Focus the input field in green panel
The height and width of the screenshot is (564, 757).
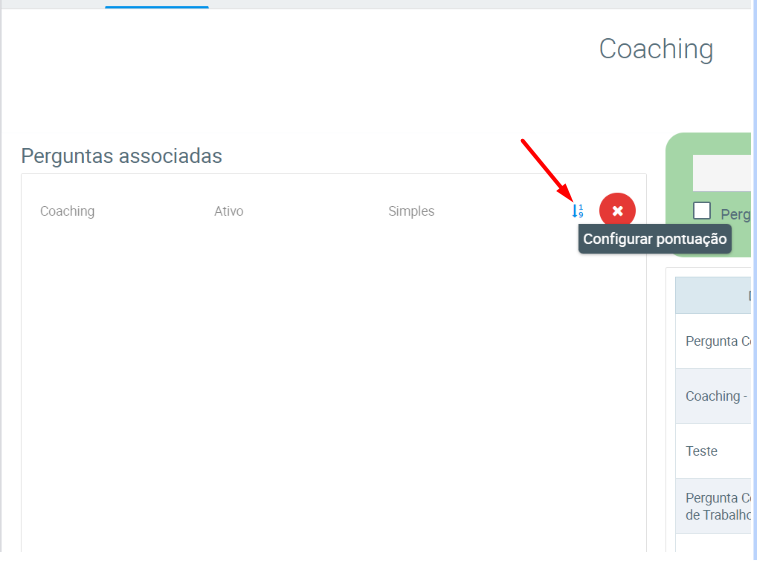click(722, 173)
